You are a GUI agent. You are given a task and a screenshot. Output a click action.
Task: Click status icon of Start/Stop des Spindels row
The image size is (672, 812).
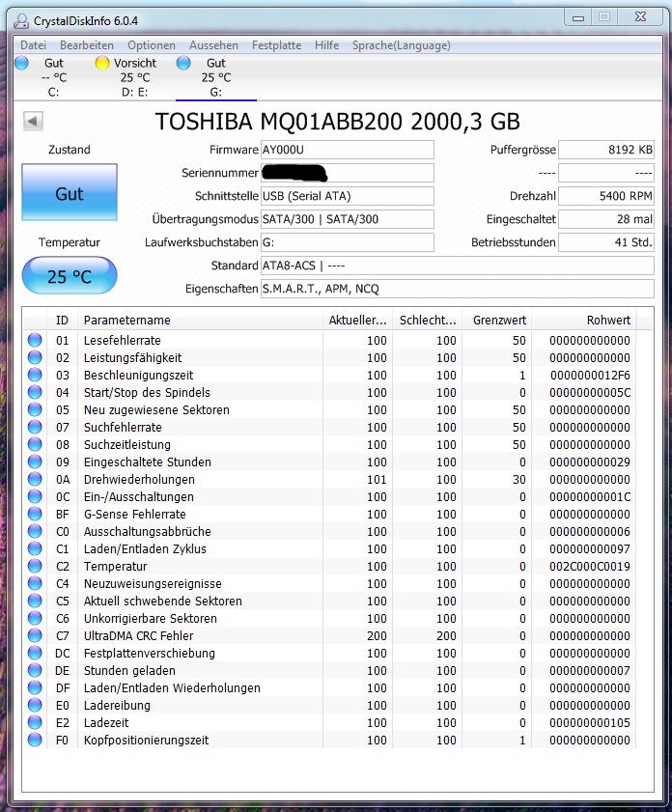[35, 392]
